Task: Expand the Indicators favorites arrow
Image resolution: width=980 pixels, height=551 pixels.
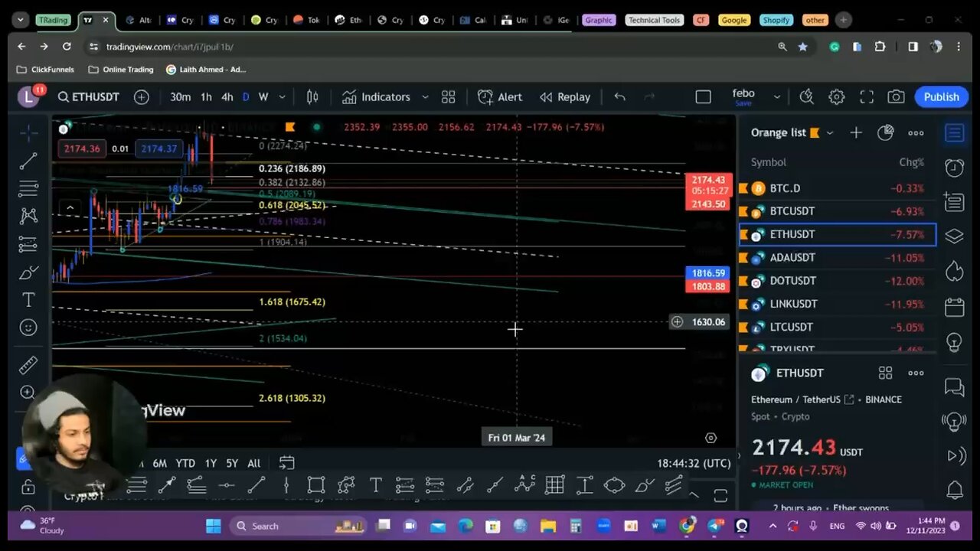Action: 425,97
